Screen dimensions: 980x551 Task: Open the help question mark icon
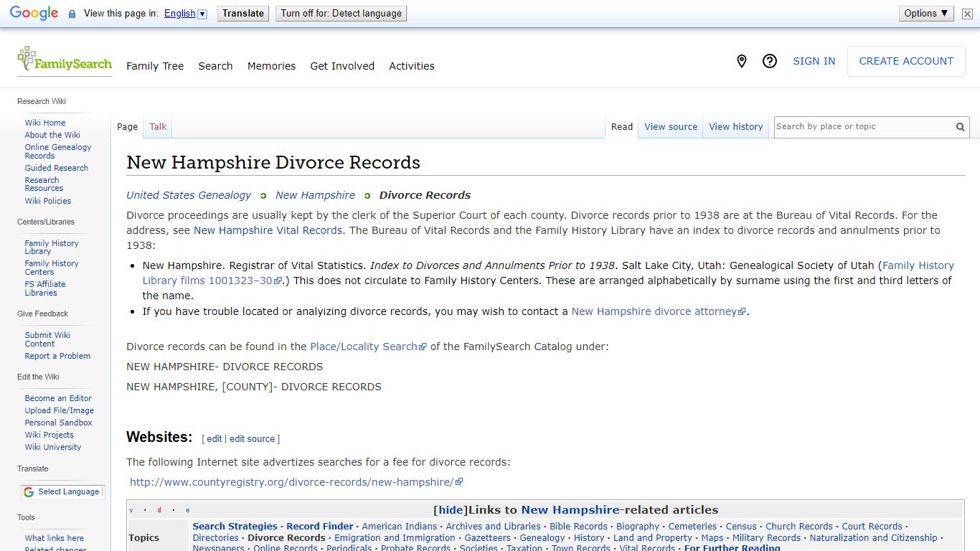[770, 62]
